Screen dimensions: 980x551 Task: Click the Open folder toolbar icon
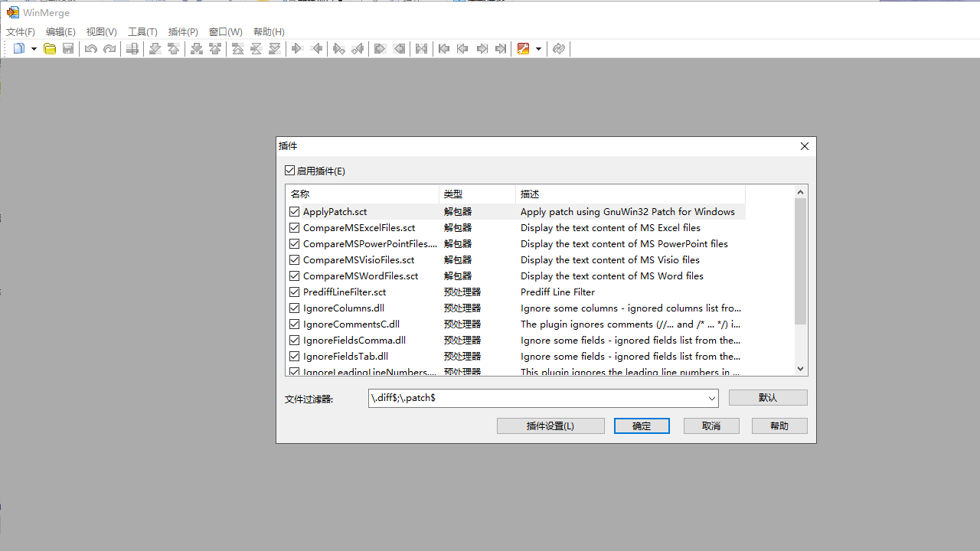click(x=50, y=49)
